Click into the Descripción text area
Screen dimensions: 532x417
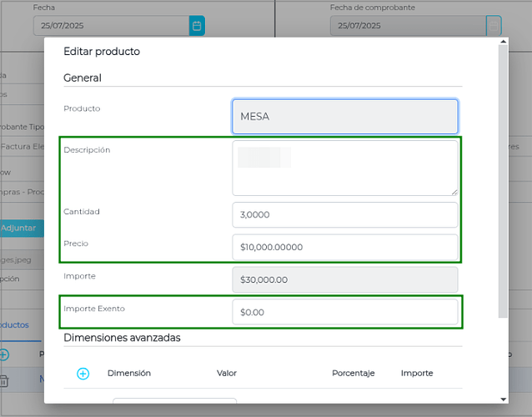pyautogui.click(x=344, y=168)
